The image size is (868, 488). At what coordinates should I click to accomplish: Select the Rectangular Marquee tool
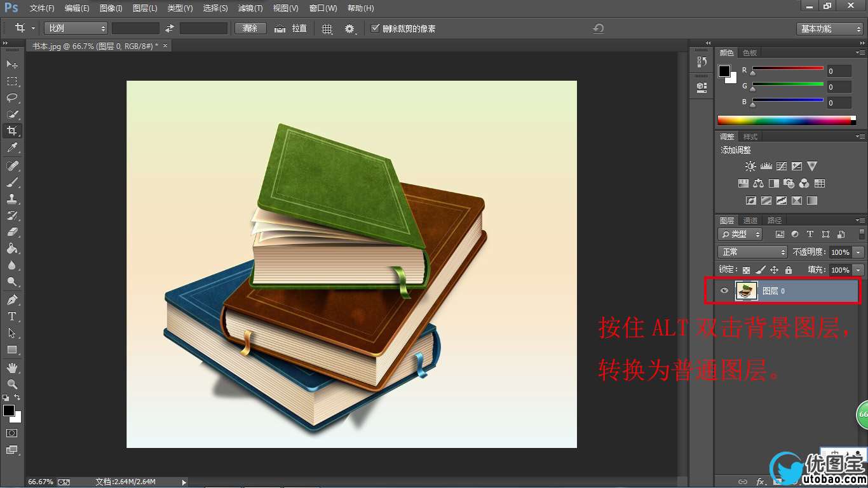[12, 81]
